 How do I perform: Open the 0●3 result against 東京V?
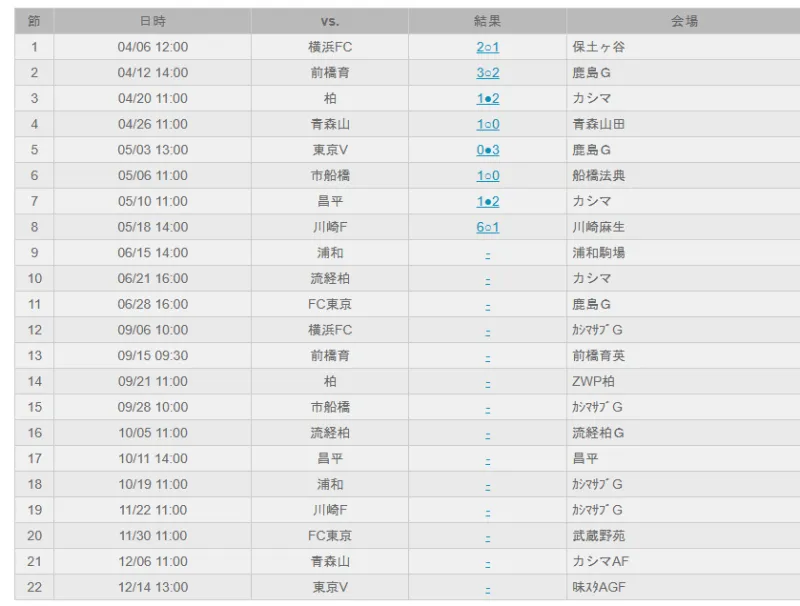[488, 150]
